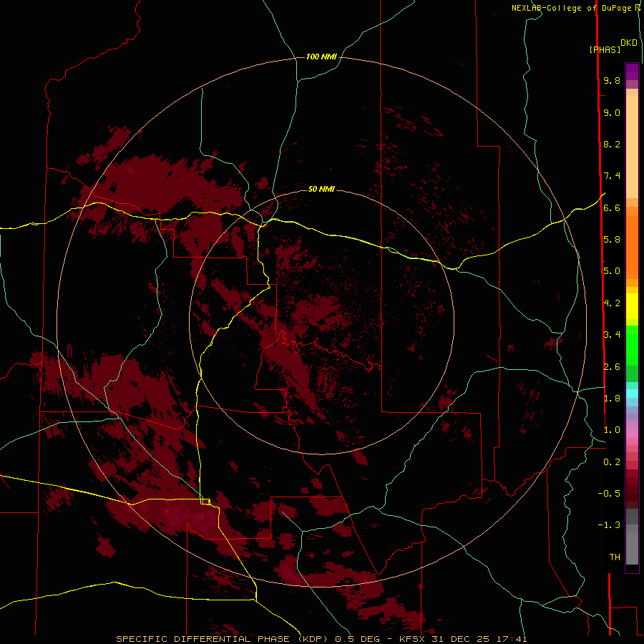The height and width of the screenshot is (644, 644).
Task: Click the radar icon beside DuPage title
Action: (x=638, y=7)
